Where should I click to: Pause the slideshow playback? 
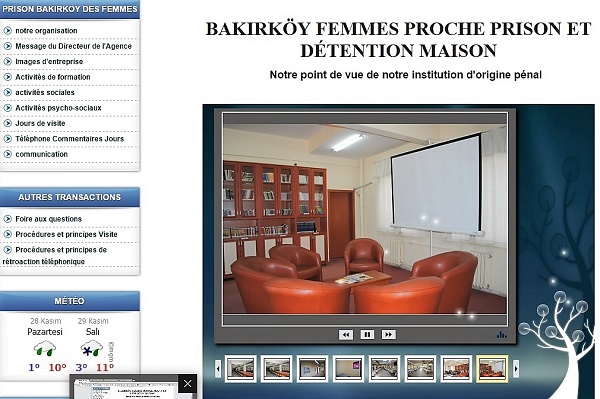point(367,335)
